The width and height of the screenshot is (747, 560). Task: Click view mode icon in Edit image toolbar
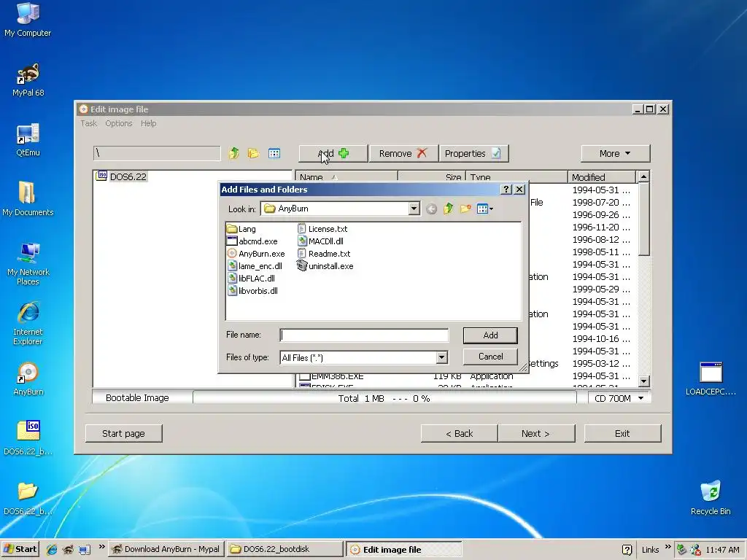pos(274,153)
